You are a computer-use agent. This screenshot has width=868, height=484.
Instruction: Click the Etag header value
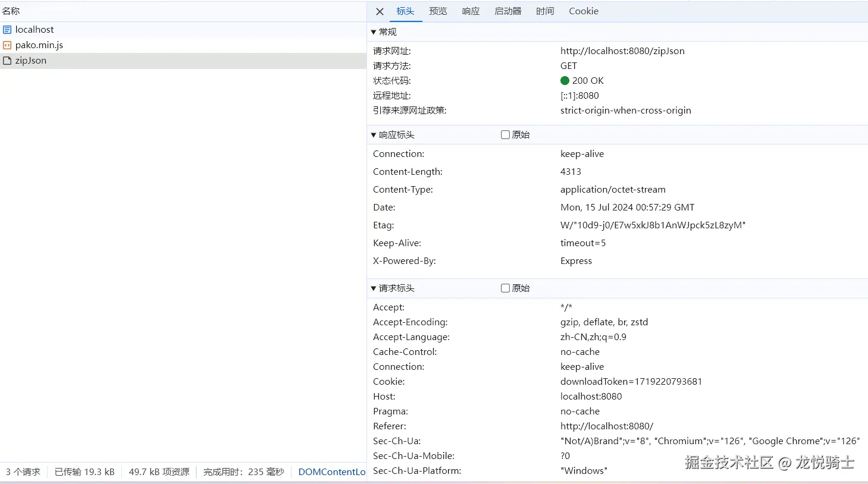coord(653,225)
